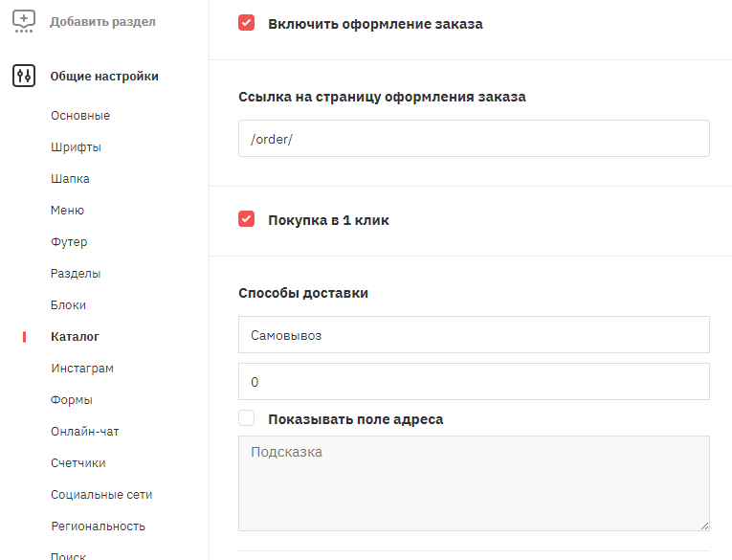732x560 pixels.
Task: Enable Показывать поле адреса checkbox
Action: pos(247,418)
